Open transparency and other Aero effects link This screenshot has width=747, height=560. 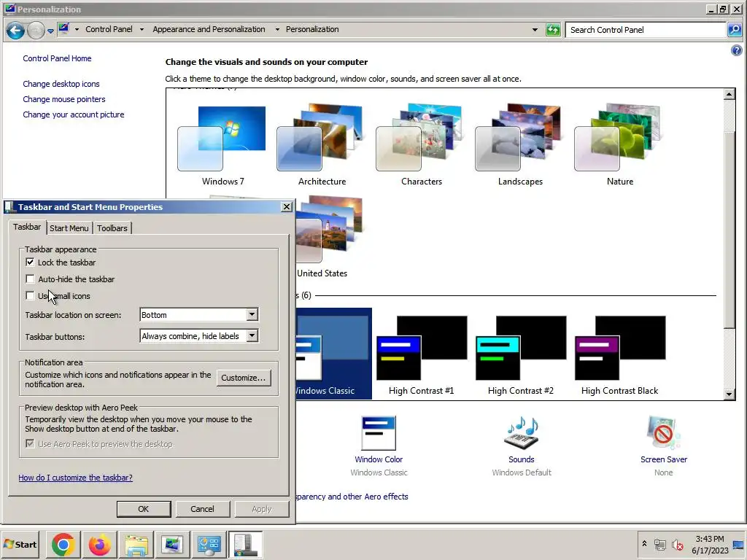pyautogui.click(x=352, y=497)
